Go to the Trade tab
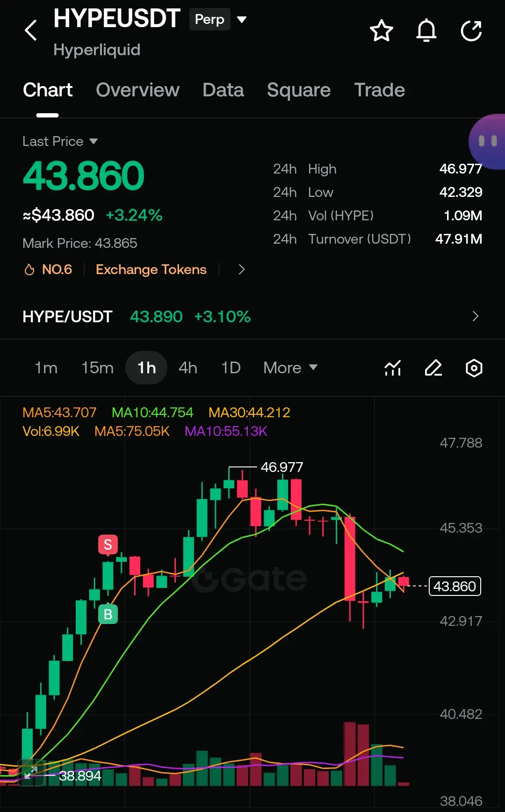 380,90
